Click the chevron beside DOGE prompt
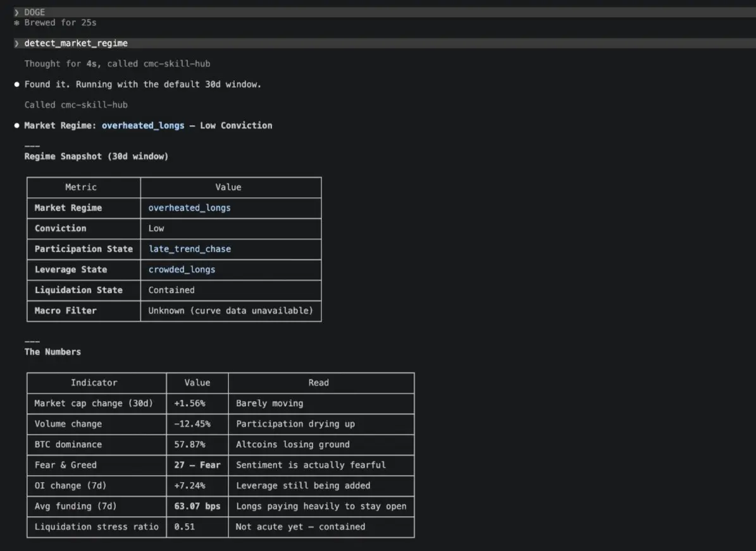The width and height of the screenshot is (756, 551). pyautogui.click(x=16, y=13)
